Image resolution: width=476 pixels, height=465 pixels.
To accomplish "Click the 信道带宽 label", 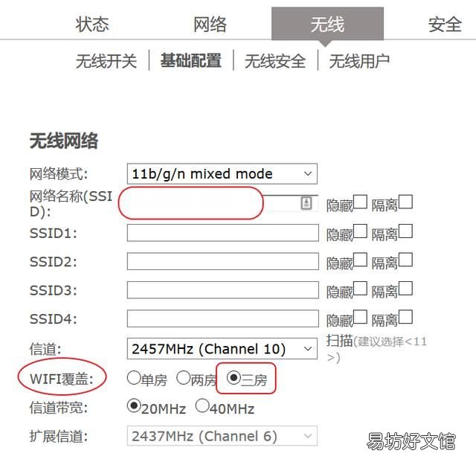I will [x=59, y=408].
